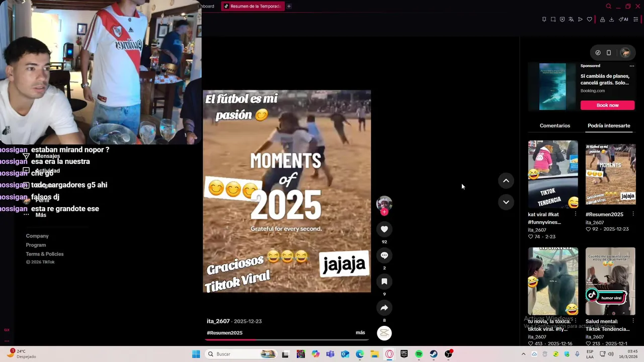Open options for the Salud mental video
This screenshot has height=362, width=644.
(x=633, y=321)
